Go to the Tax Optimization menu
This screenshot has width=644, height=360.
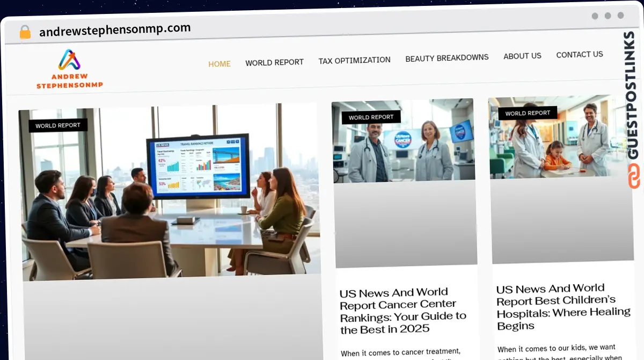(x=354, y=60)
